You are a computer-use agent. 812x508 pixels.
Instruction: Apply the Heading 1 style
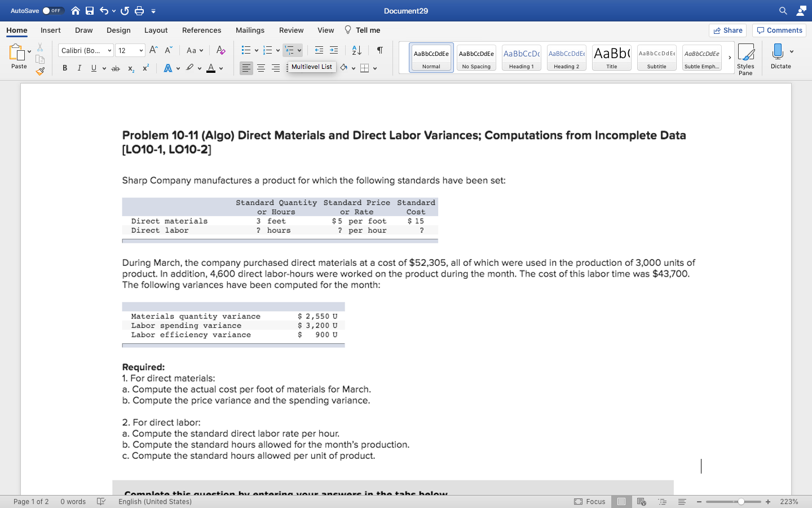tap(521, 58)
